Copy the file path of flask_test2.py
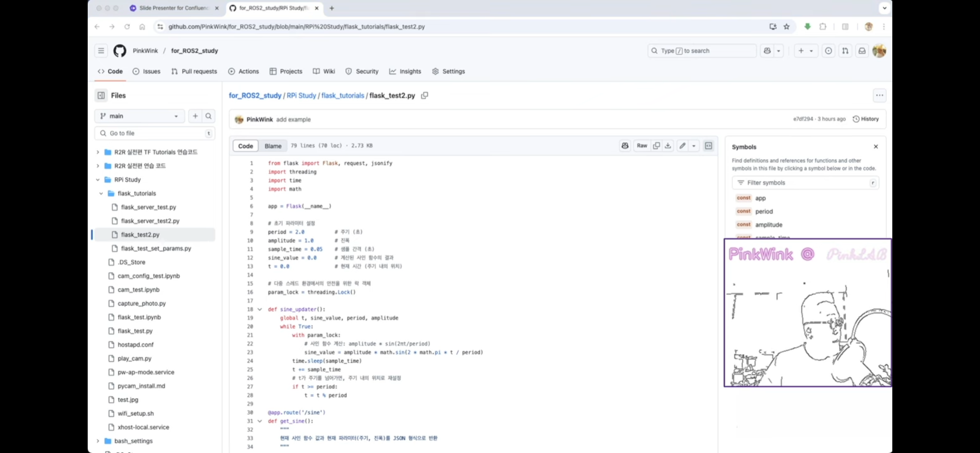 coord(424,95)
